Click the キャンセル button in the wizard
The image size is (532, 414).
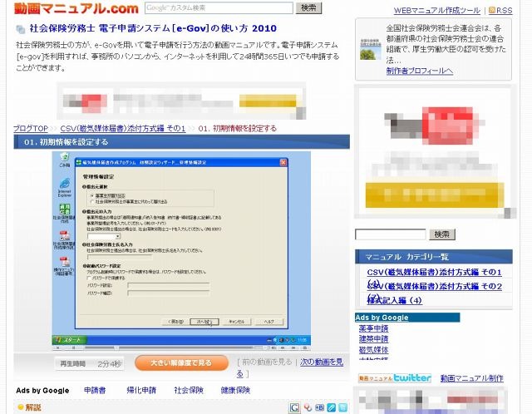tap(237, 322)
